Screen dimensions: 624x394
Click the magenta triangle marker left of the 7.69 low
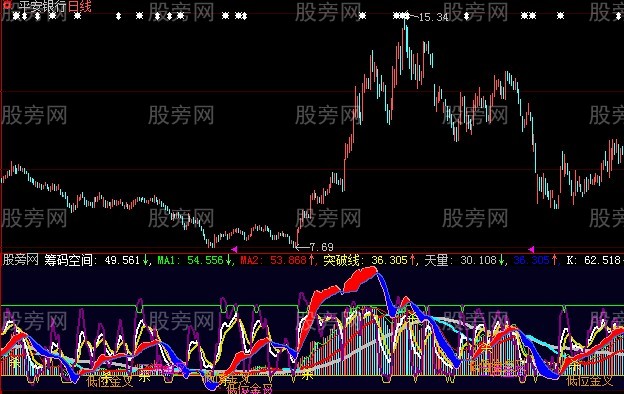(x=234, y=249)
